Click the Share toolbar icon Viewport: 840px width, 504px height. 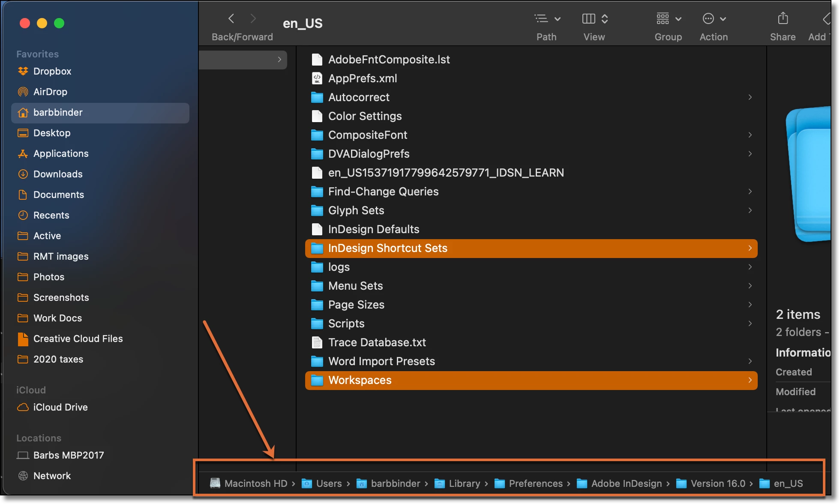[x=783, y=18]
